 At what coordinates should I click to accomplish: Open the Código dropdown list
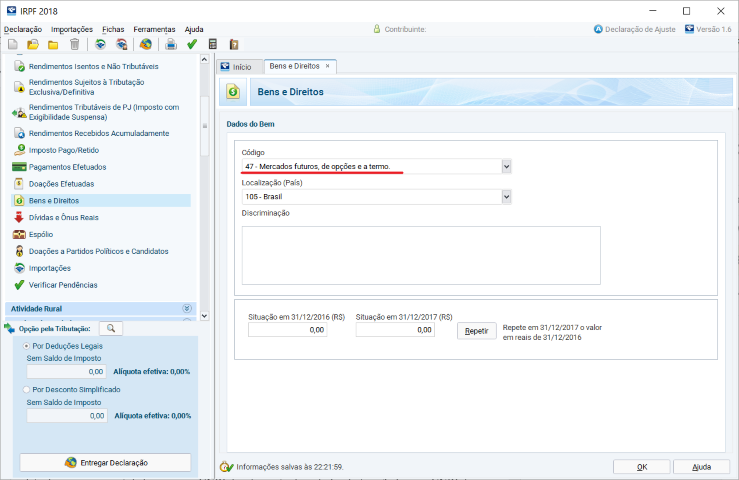point(506,166)
